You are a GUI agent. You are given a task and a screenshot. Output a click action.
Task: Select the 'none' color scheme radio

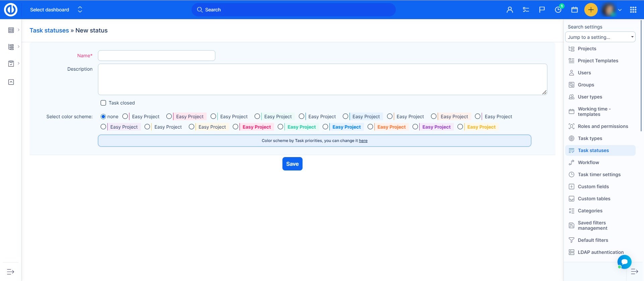tap(103, 117)
